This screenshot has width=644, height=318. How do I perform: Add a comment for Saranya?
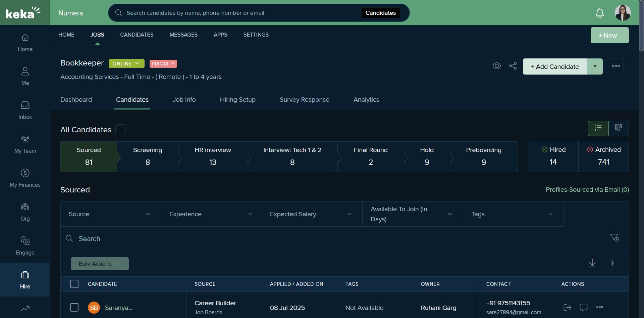tap(584, 307)
